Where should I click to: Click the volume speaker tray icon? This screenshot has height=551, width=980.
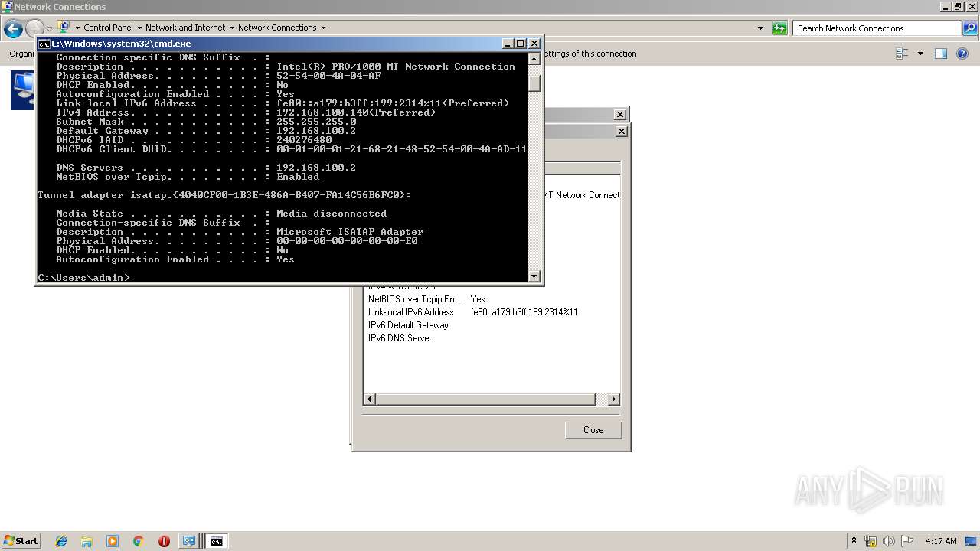click(x=889, y=541)
